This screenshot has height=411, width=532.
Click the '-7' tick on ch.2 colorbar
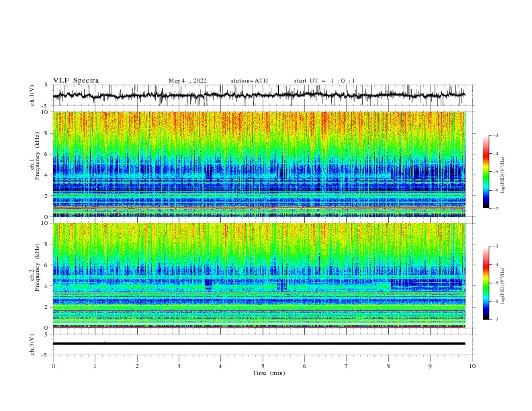[x=496, y=320]
